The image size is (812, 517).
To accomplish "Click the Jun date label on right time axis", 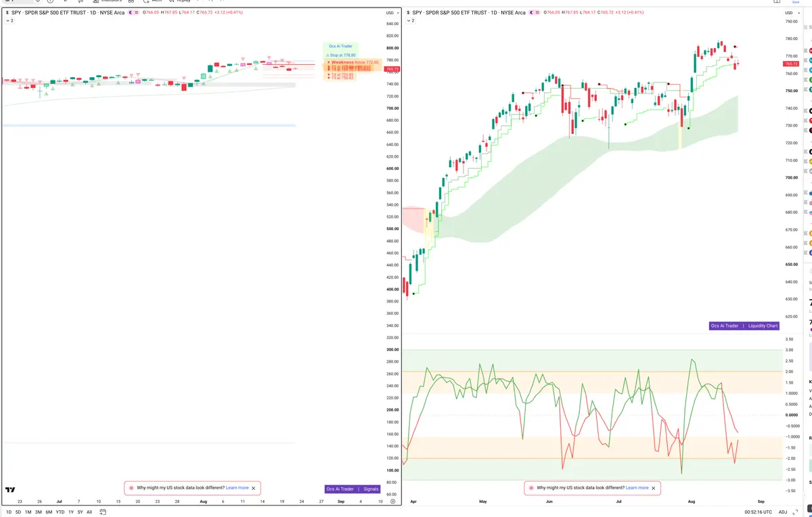I will coord(549,501).
